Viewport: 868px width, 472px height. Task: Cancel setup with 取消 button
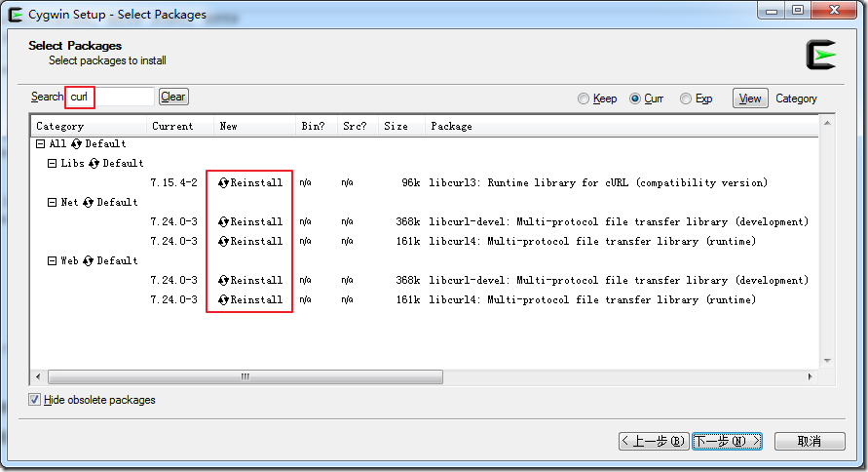pos(810,442)
